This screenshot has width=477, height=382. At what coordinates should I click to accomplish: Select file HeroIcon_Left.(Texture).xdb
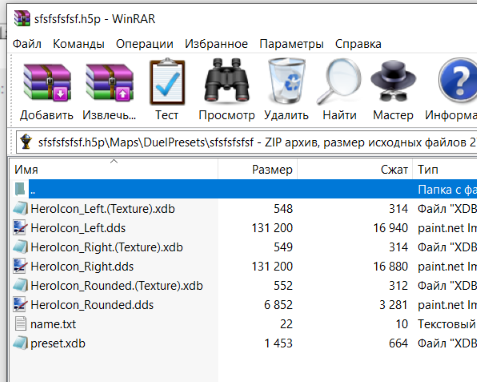point(103,209)
